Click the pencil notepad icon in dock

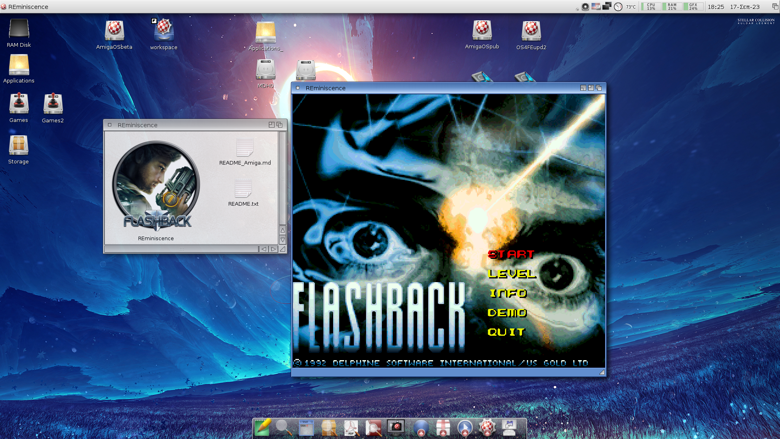(x=262, y=427)
